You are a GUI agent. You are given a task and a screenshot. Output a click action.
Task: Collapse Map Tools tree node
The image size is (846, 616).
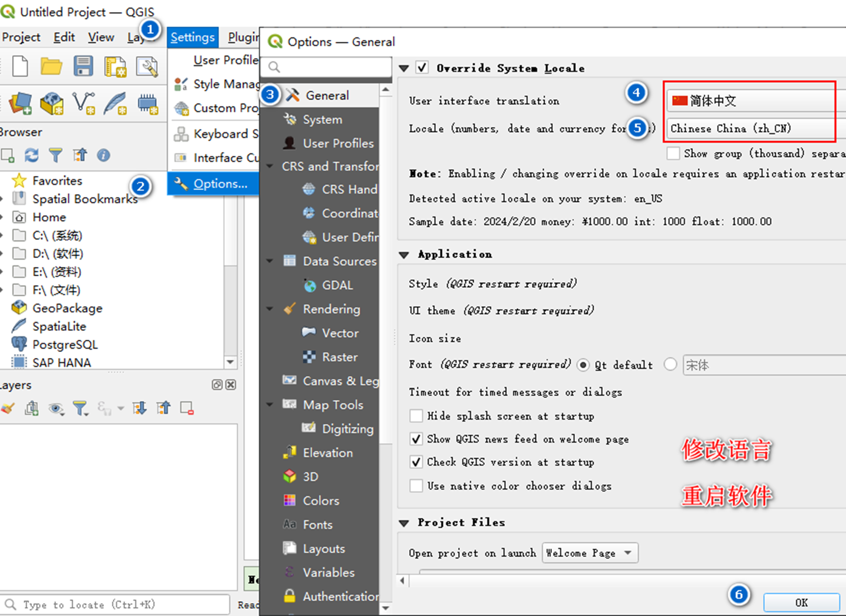pyautogui.click(x=270, y=404)
